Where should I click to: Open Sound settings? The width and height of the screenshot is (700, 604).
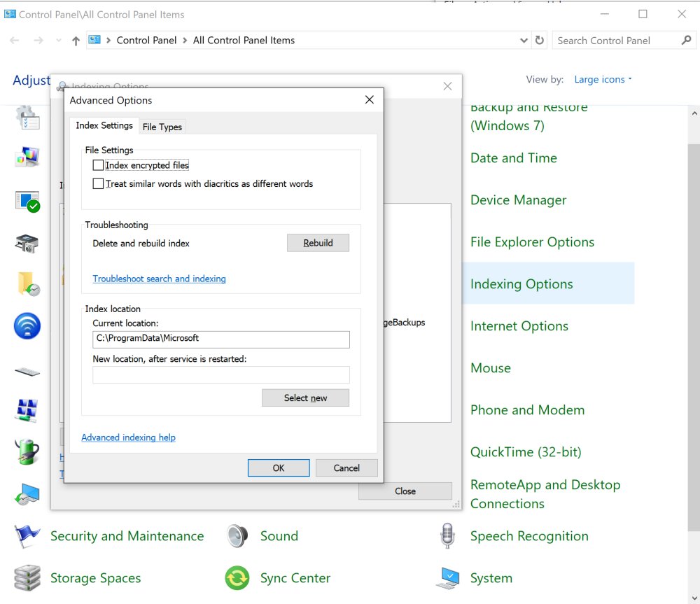(279, 535)
